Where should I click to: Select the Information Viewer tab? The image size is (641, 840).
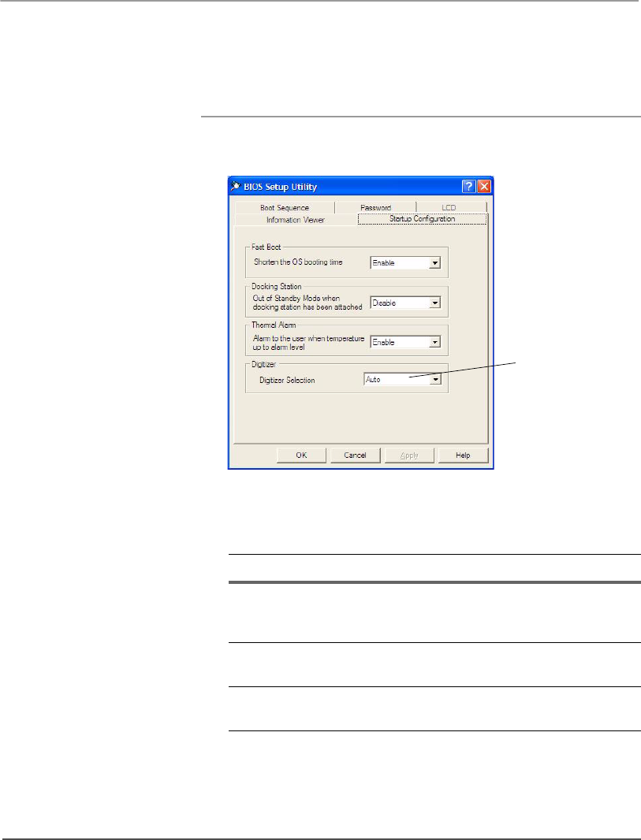tap(296, 220)
